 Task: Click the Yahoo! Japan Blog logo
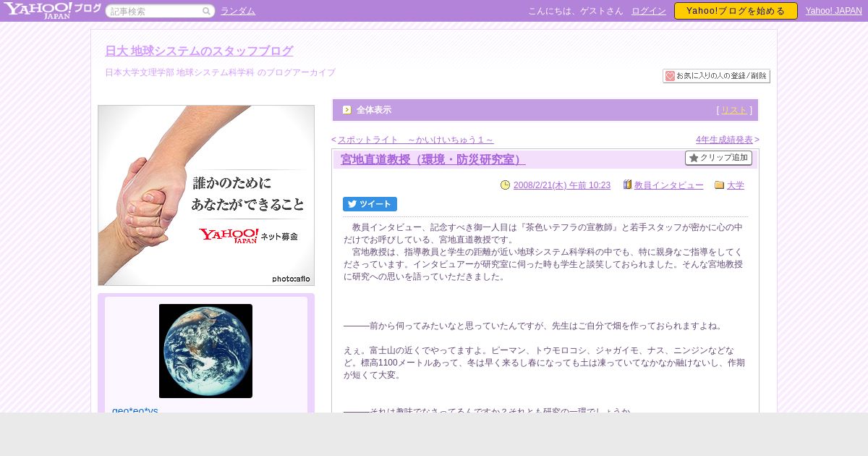click(x=52, y=10)
